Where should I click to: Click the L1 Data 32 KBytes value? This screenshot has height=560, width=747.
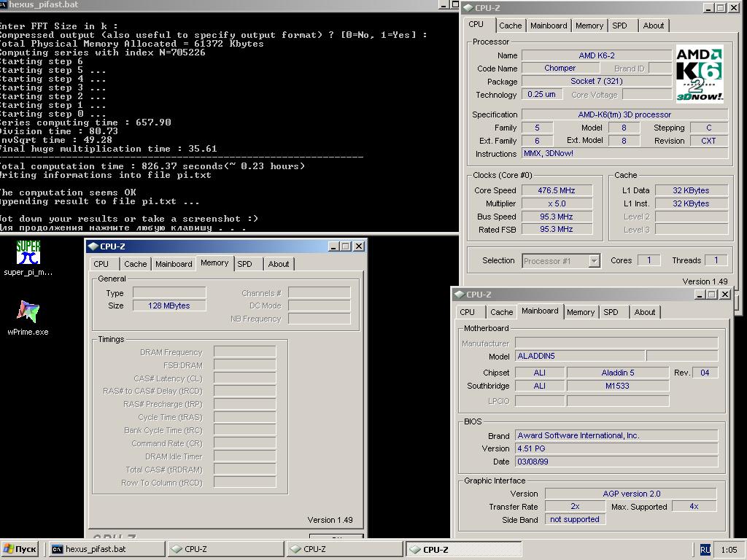(692, 190)
